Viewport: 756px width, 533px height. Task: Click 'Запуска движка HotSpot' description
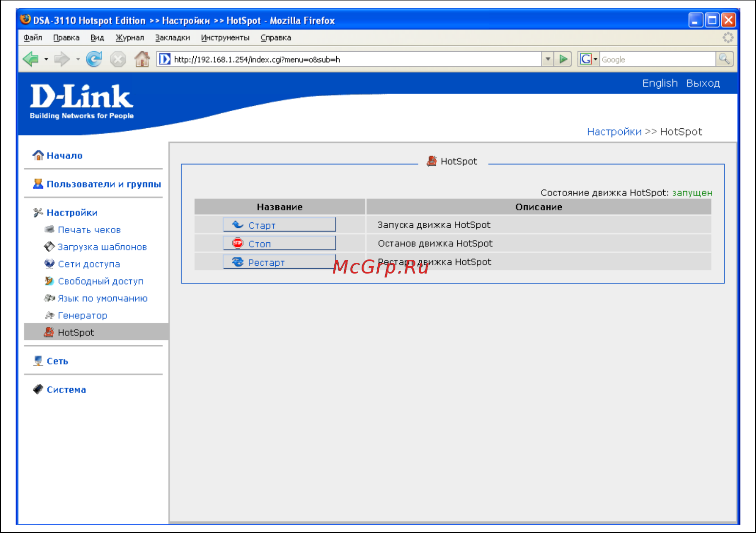click(433, 225)
